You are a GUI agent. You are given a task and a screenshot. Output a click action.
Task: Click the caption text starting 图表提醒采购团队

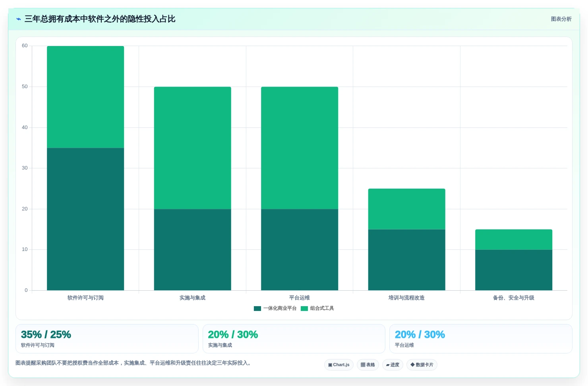[x=134, y=363]
